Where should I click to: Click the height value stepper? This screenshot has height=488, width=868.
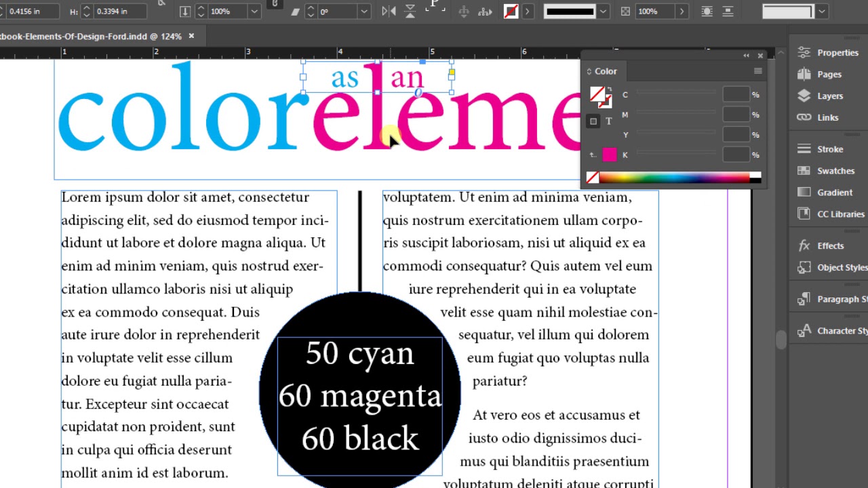pyautogui.click(x=87, y=12)
